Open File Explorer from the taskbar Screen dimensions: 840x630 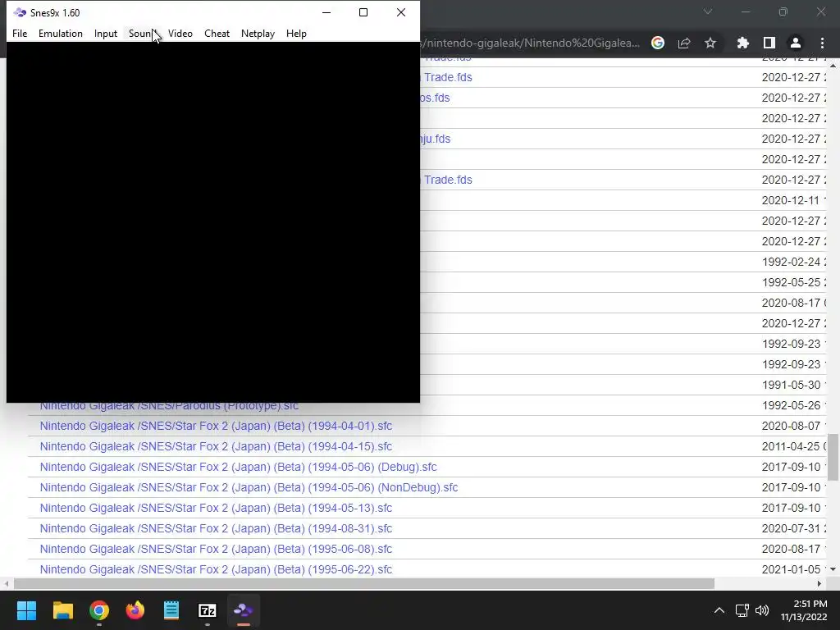coord(62,610)
